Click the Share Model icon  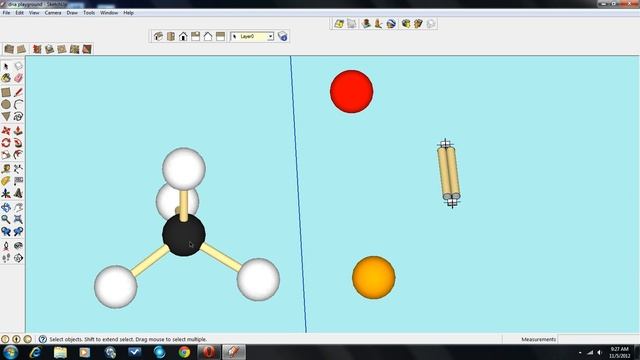click(x=418, y=24)
